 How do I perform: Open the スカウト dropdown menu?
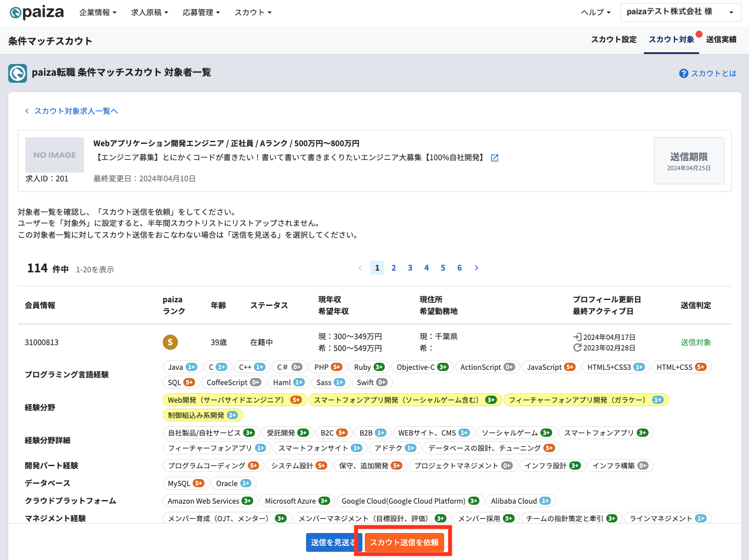[x=253, y=12]
